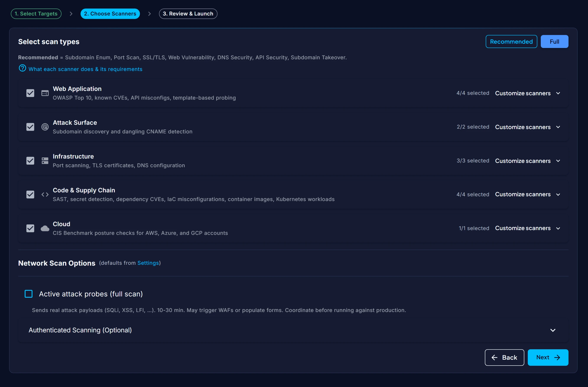Expand Customize scanners for Infrastructure
588x387 pixels.
point(528,161)
